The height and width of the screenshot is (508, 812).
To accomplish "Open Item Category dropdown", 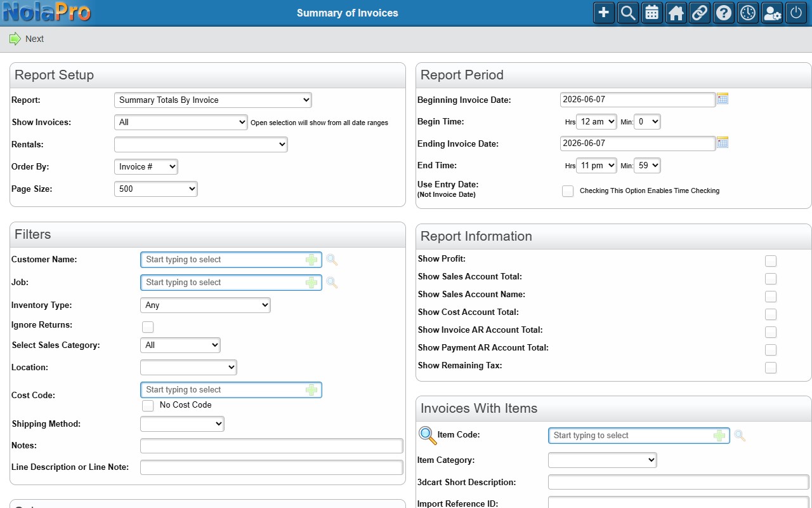I will [603, 460].
